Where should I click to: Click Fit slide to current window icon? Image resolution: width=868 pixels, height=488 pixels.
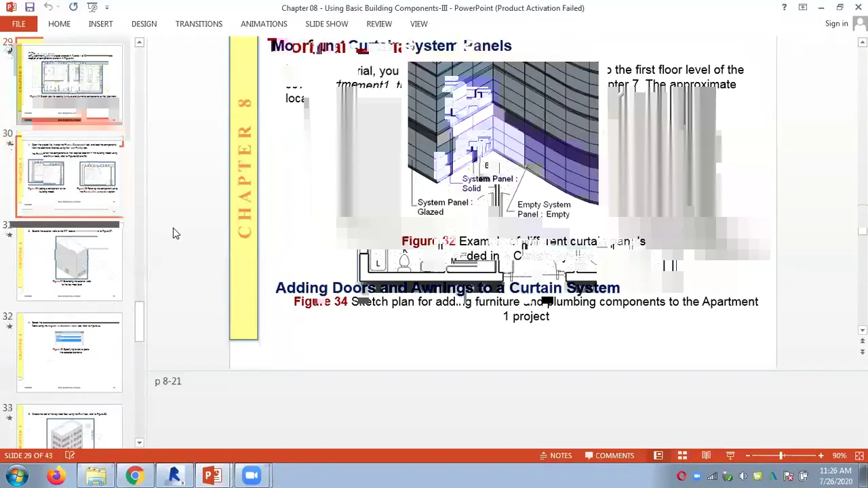(x=859, y=455)
